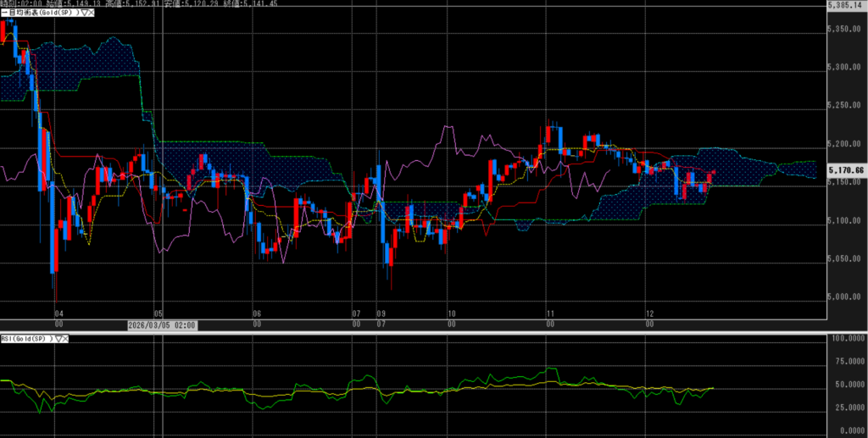Click the 75.0000 RSI axis level
Screen dimensions: 868x438
click(x=847, y=361)
